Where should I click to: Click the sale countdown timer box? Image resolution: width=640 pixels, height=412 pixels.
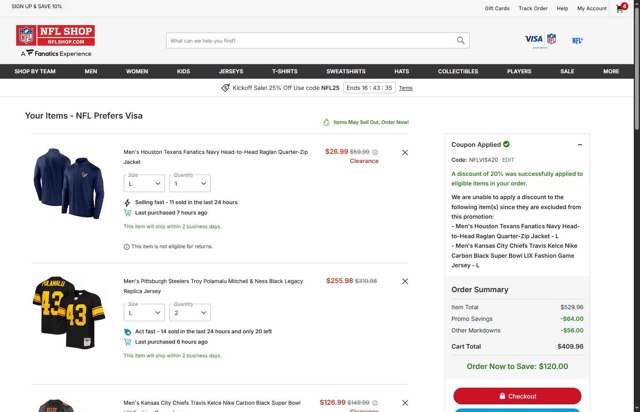point(369,88)
